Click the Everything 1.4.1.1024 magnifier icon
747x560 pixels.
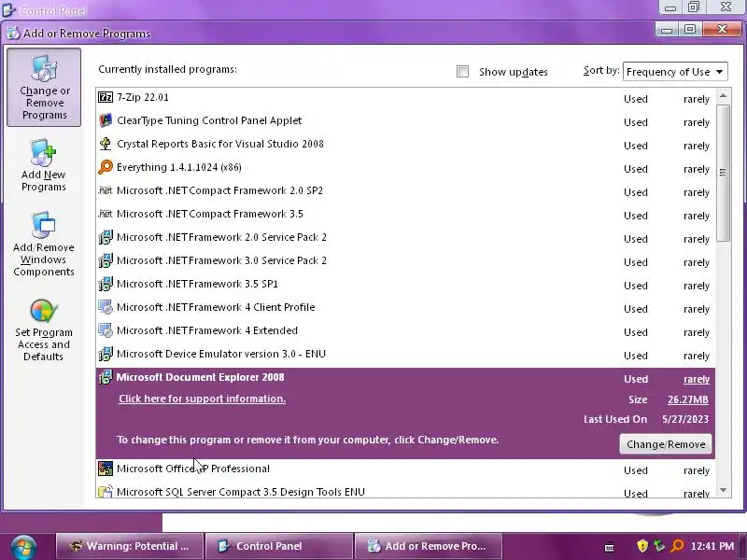pos(106,167)
